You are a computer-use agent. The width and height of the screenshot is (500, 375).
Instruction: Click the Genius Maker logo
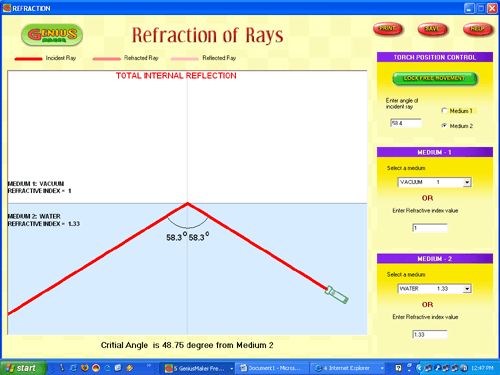[52, 35]
